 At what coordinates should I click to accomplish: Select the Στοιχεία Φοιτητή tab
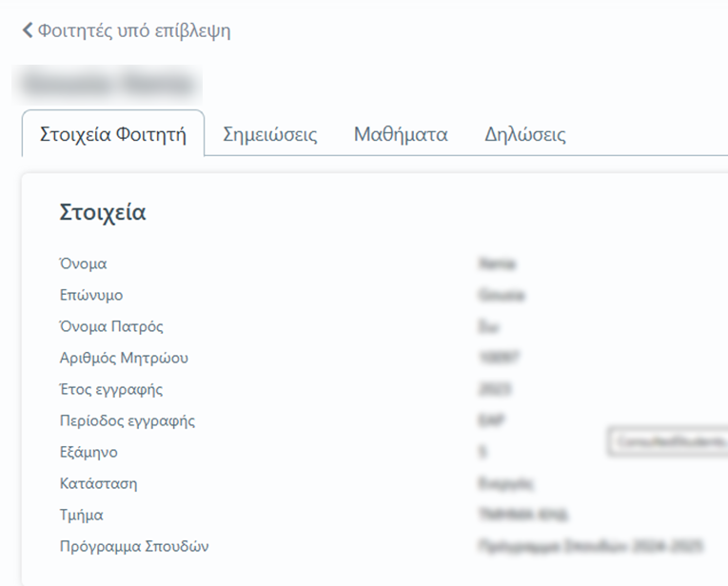pyautogui.click(x=112, y=134)
